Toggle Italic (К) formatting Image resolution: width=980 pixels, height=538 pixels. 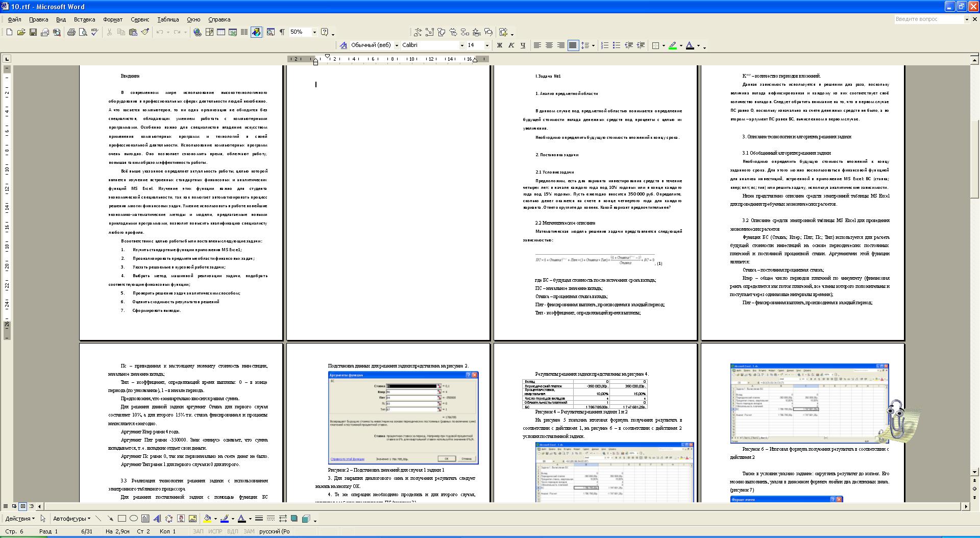pyautogui.click(x=511, y=45)
